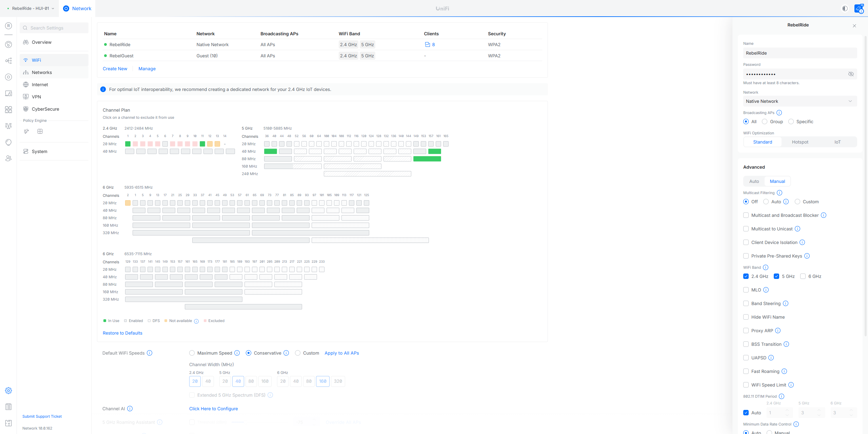Click Restore to Defaults link

click(122, 333)
